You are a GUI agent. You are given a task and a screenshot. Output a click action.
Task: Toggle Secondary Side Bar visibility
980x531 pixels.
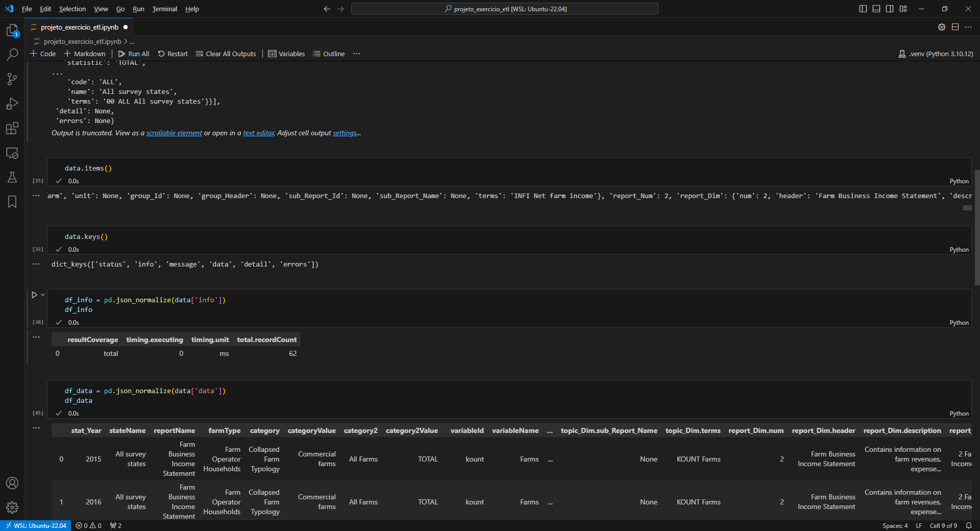pyautogui.click(x=890, y=9)
